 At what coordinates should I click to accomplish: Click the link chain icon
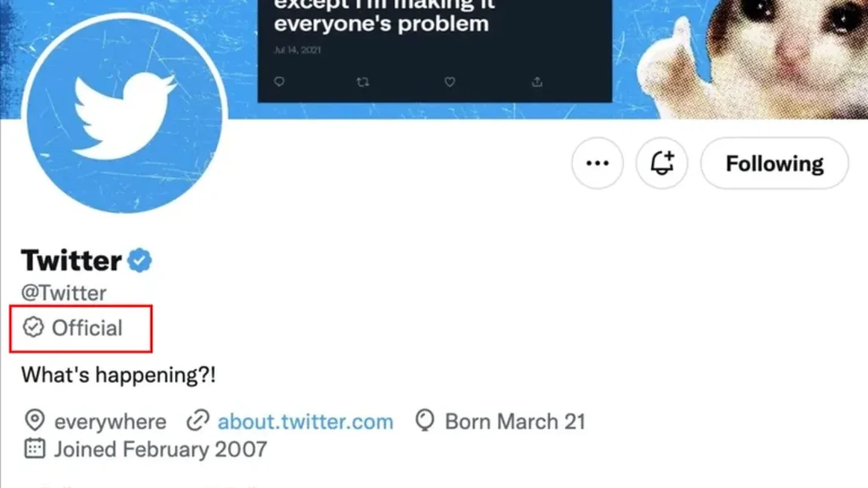tap(197, 421)
